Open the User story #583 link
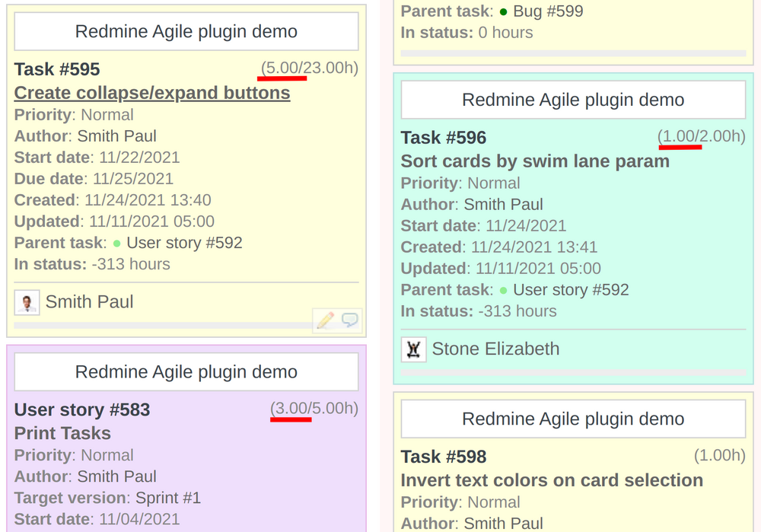The image size is (761, 532). (81, 409)
